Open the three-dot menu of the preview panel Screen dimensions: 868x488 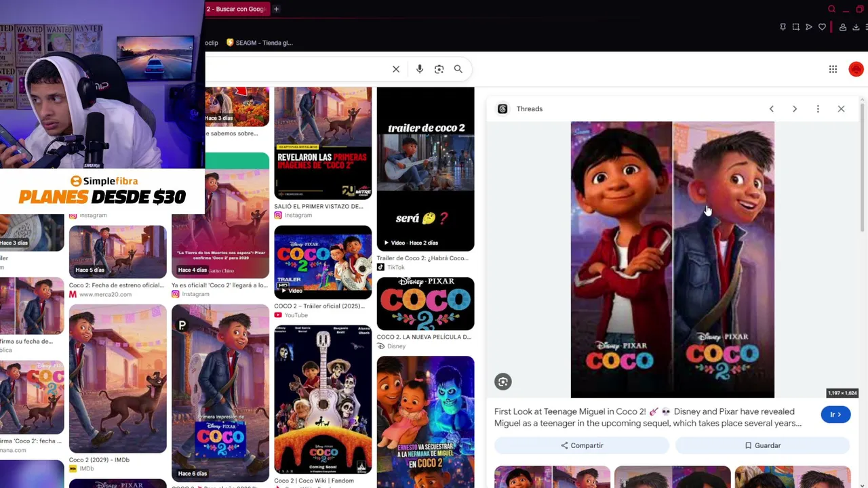coord(818,109)
